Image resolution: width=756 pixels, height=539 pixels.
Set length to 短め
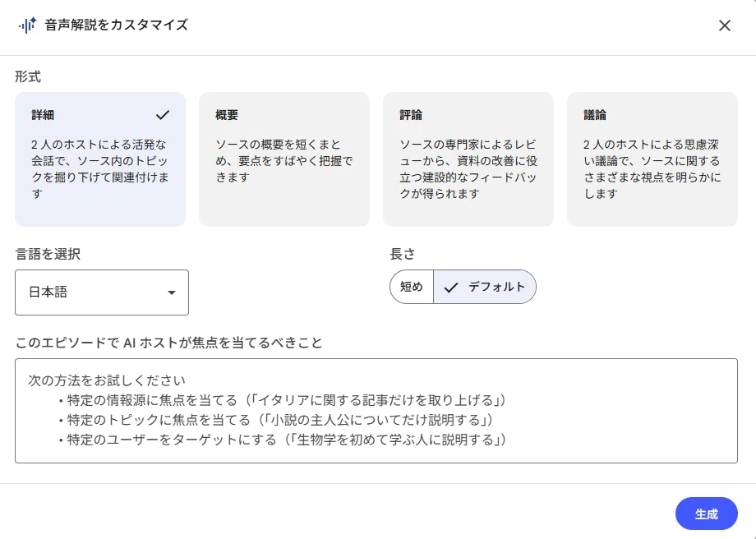[412, 287]
